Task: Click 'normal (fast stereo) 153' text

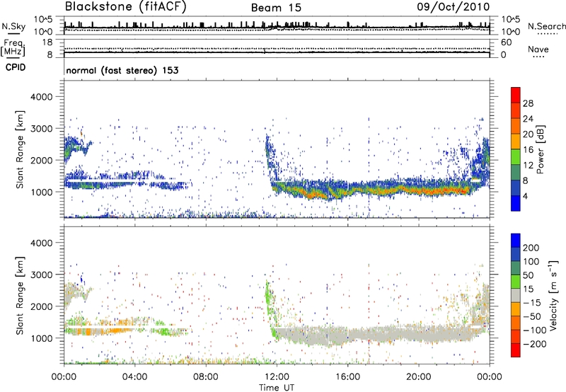Action: pyautogui.click(x=122, y=70)
